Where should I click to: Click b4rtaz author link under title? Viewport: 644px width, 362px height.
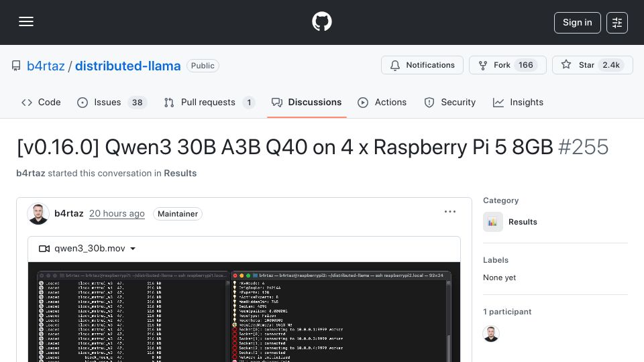[x=31, y=173]
